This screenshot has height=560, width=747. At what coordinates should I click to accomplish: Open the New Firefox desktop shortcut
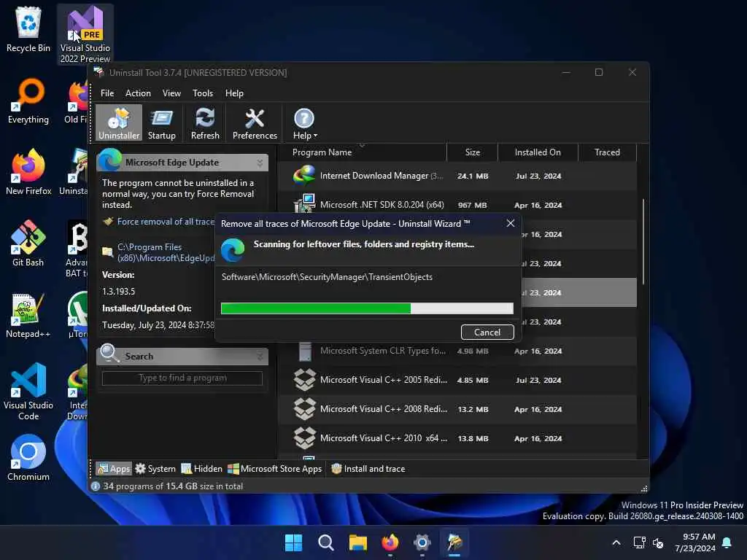28,172
